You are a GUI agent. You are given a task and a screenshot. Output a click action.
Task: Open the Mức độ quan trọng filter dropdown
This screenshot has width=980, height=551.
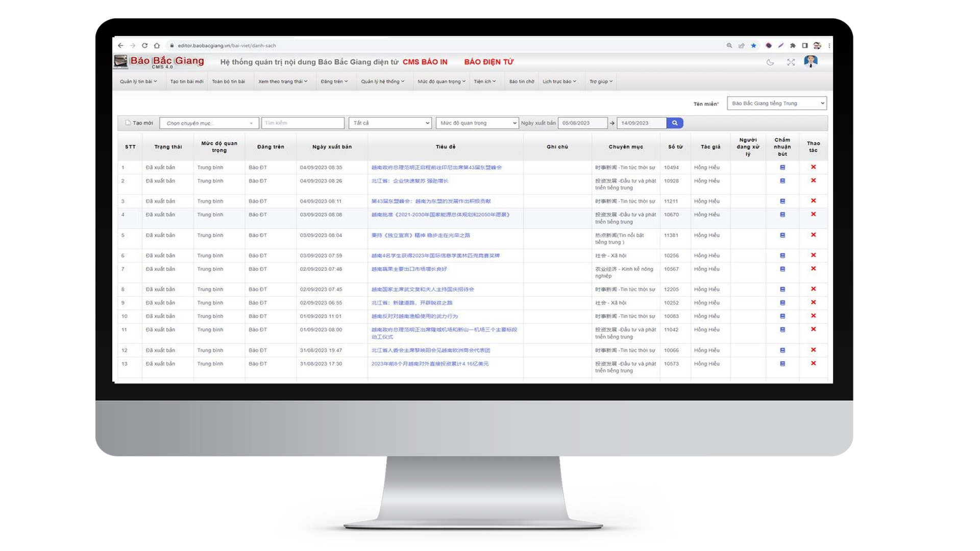coord(477,123)
